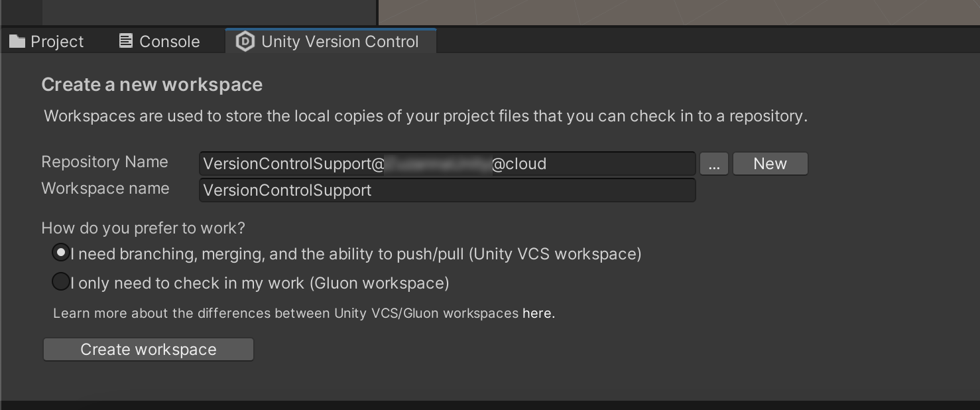Viewport: 980px width, 410px height.
Task: Focus the Workspace name input field
Action: coord(447,190)
